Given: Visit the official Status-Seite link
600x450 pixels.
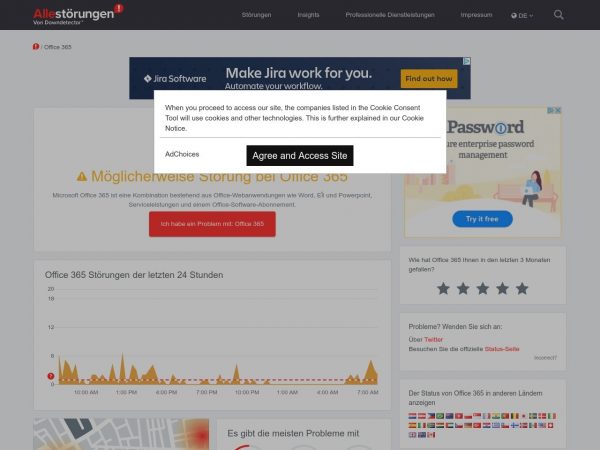Looking at the screenshot, I should [502, 349].
